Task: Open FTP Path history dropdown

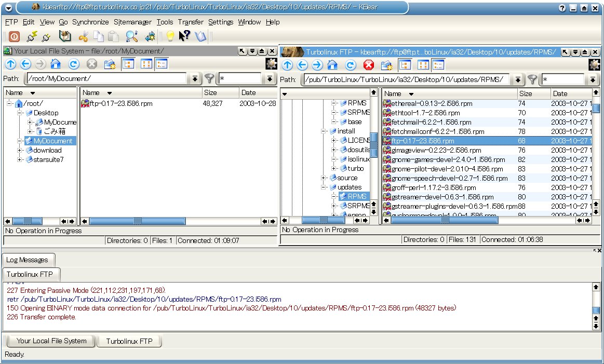Action: 518,80
